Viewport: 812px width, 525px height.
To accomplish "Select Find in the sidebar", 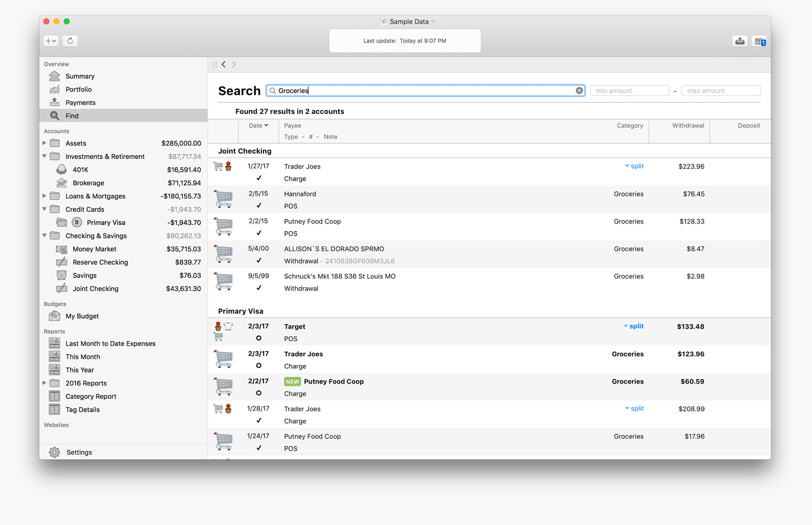I will (x=123, y=116).
